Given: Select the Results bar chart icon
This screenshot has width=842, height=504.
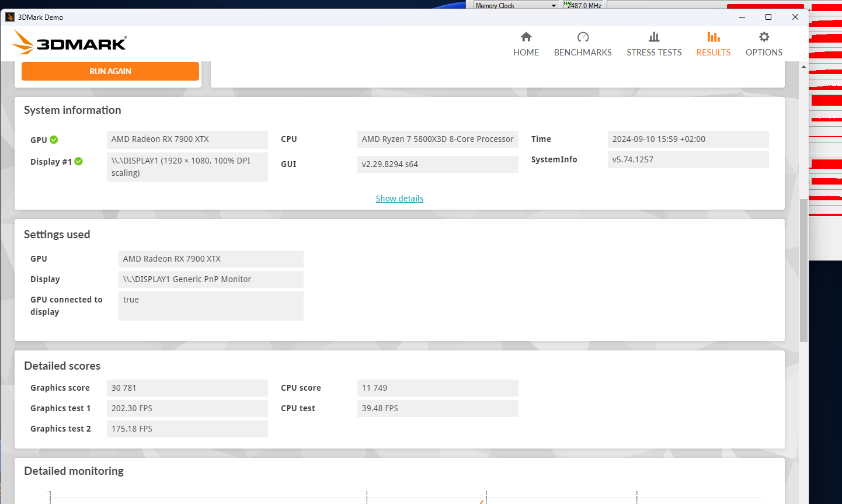Looking at the screenshot, I should click(714, 37).
